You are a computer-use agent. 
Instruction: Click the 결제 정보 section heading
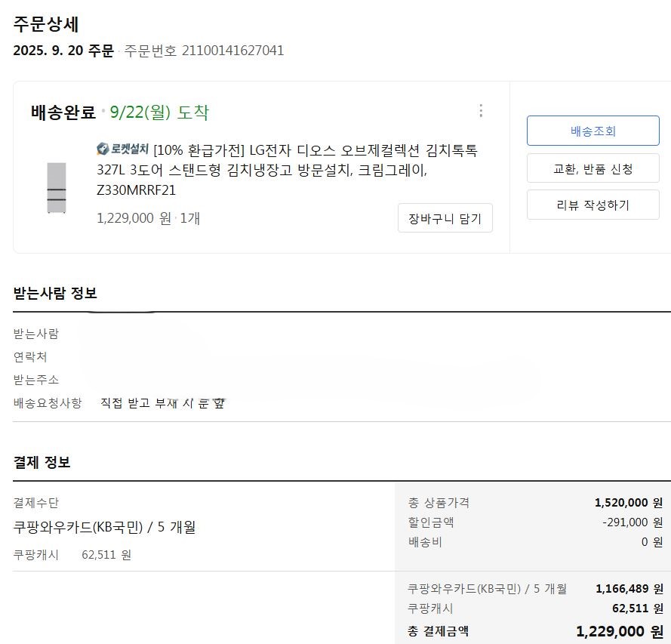42,462
